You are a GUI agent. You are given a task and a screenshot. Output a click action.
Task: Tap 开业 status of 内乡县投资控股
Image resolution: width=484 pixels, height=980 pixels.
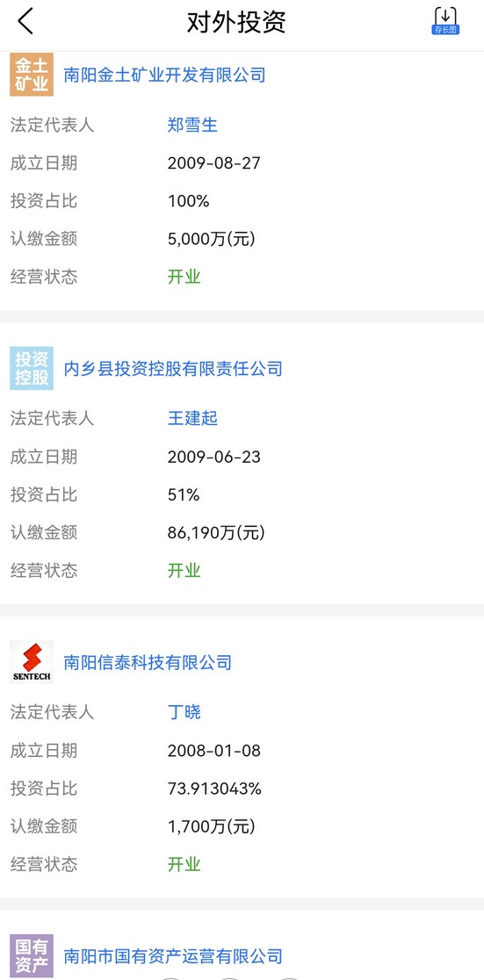click(184, 571)
